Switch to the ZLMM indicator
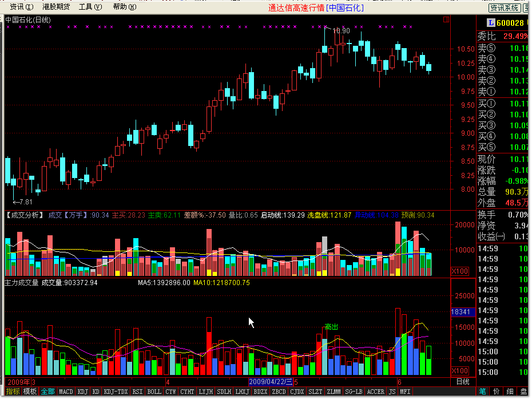 coord(334,392)
